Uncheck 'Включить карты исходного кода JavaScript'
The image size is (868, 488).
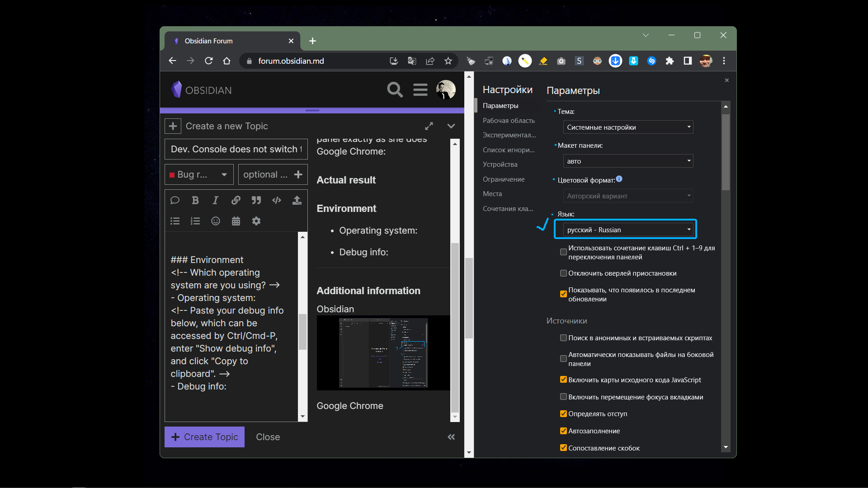(x=563, y=380)
